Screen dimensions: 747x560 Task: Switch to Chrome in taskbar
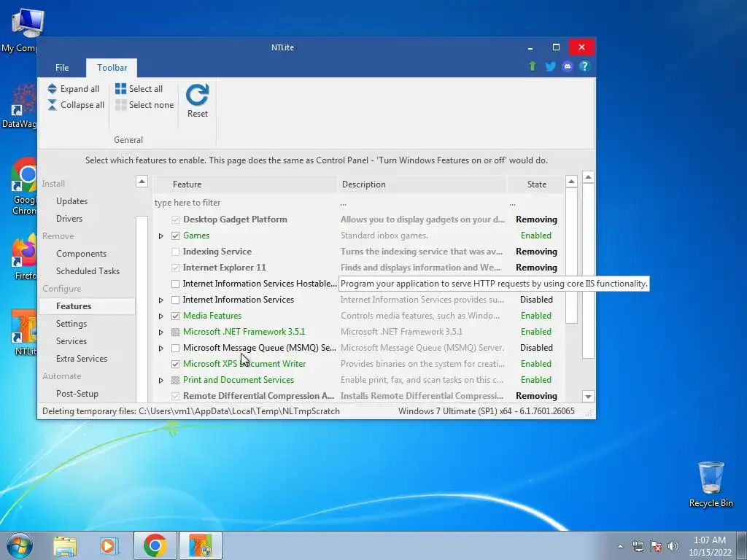[x=155, y=545]
